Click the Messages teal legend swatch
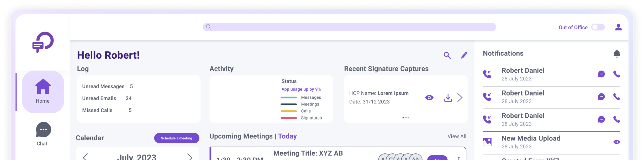This screenshot has height=160, width=644. [288, 97]
